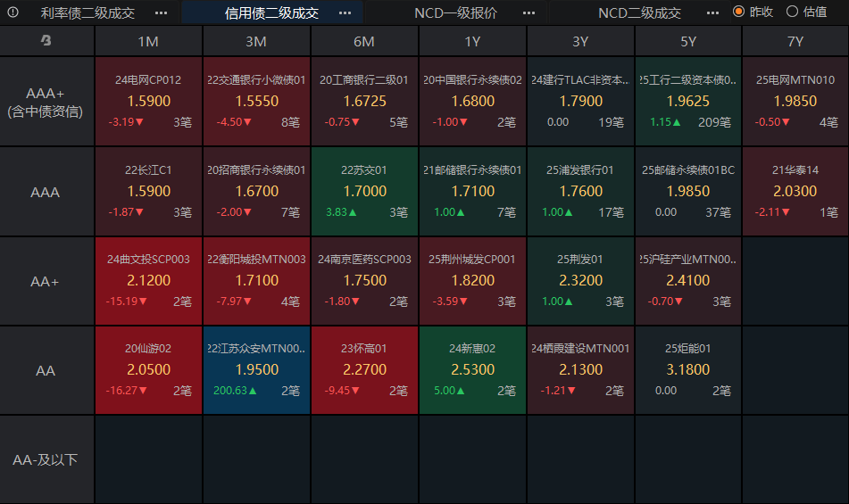Open the more-options dots beside NCD二级成交

click(x=713, y=13)
